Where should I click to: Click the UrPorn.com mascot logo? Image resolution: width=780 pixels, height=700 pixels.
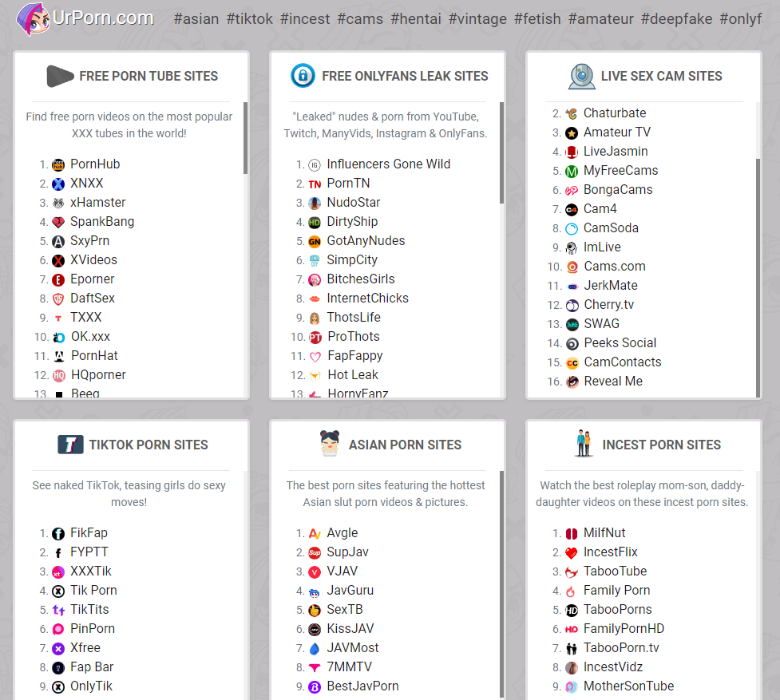33,19
